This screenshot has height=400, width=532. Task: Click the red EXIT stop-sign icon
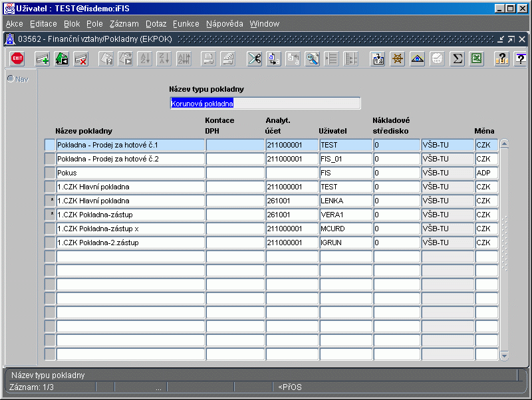pos(17,58)
